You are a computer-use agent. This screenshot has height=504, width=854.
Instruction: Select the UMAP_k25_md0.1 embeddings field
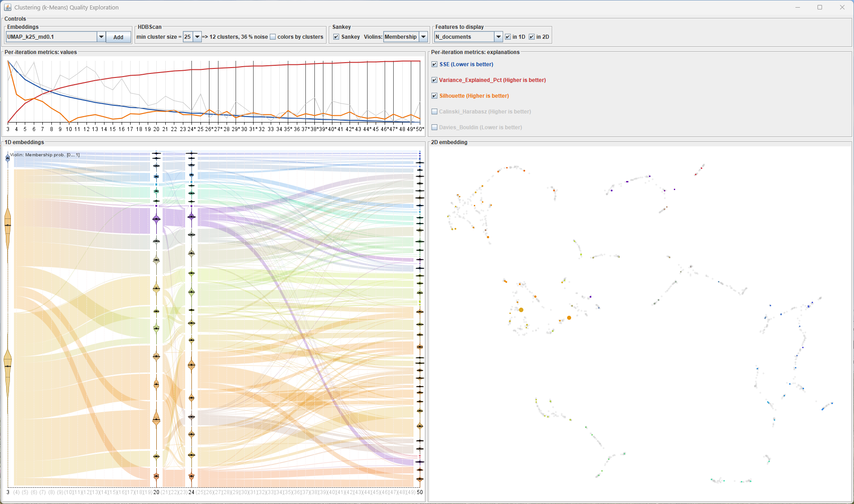[51, 37]
